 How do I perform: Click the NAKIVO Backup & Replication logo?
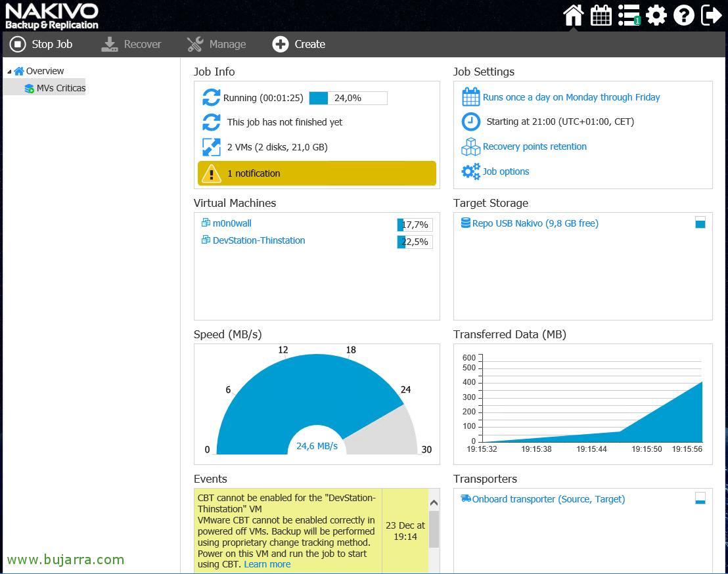pyautogui.click(x=51, y=16)
